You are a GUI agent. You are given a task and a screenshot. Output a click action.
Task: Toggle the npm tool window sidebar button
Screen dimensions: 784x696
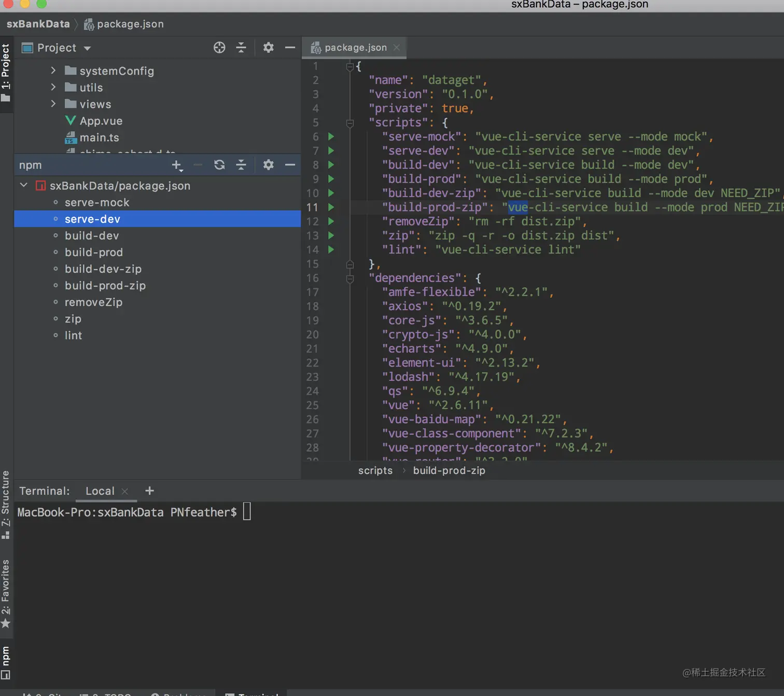click(x=6, y=662)
